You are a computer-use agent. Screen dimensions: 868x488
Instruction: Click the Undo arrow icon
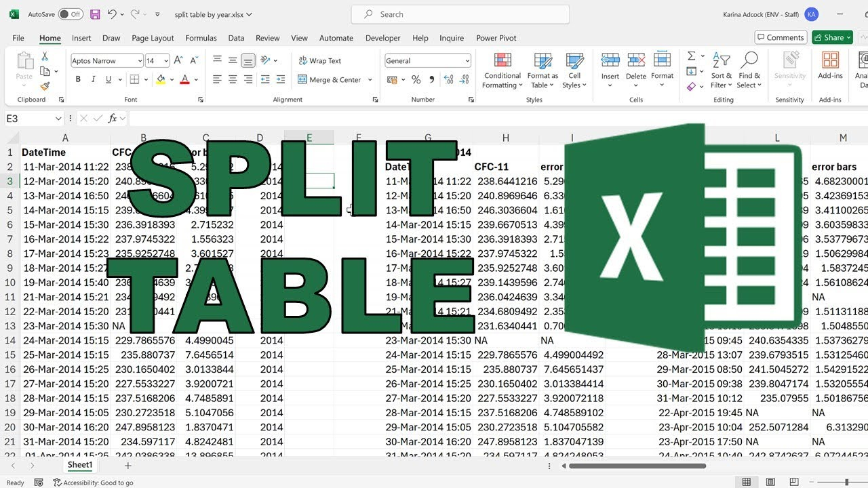(x=112, y=14)
